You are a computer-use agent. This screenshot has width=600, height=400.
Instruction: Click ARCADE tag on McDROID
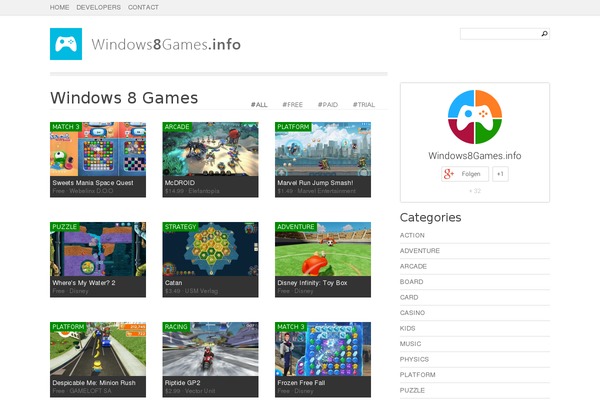(x=177, y=127)
